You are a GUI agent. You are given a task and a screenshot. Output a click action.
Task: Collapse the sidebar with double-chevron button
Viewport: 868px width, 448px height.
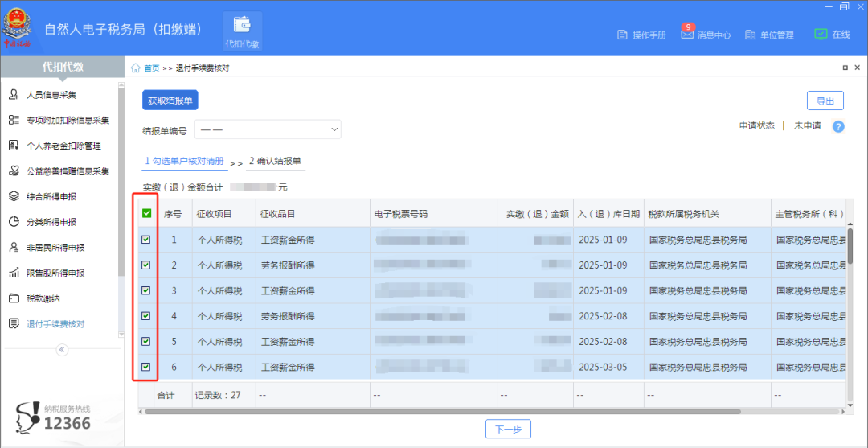[x=62, y=349]
